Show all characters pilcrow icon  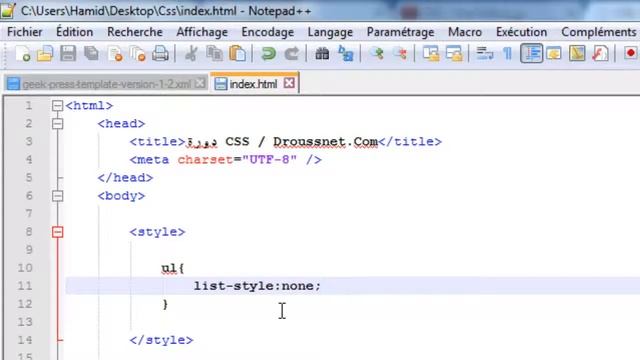point(507,53)
